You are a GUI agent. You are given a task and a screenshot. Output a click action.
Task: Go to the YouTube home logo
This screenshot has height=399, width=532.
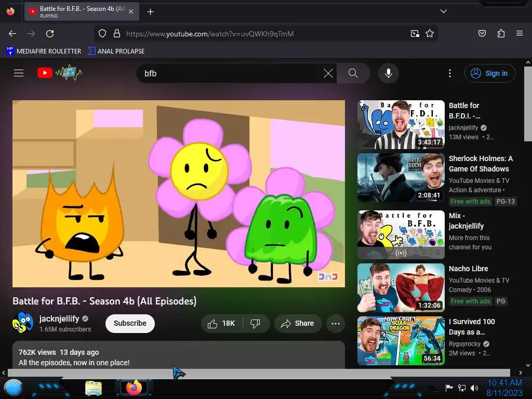pos(60,73)
